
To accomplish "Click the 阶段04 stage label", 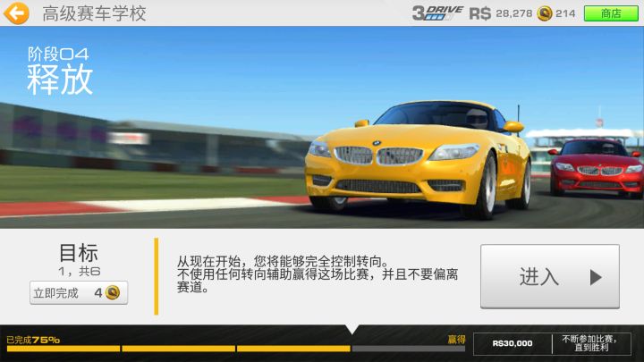I will tap(58, 54).
